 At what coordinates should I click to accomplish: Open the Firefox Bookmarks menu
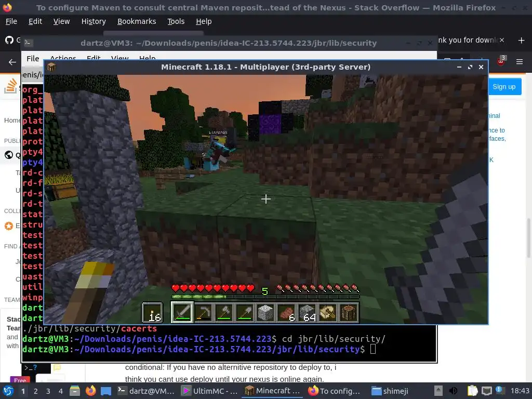[137, 21]
